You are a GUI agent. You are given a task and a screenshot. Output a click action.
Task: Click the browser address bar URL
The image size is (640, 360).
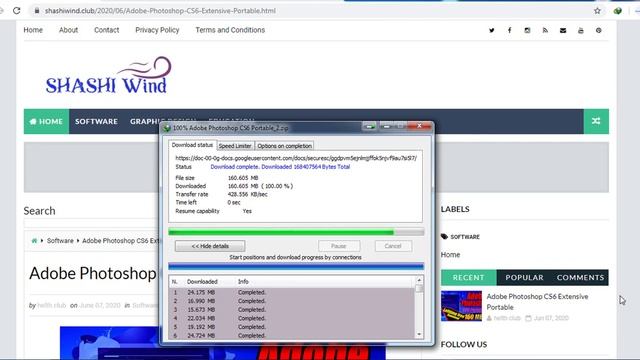point(160,11)
